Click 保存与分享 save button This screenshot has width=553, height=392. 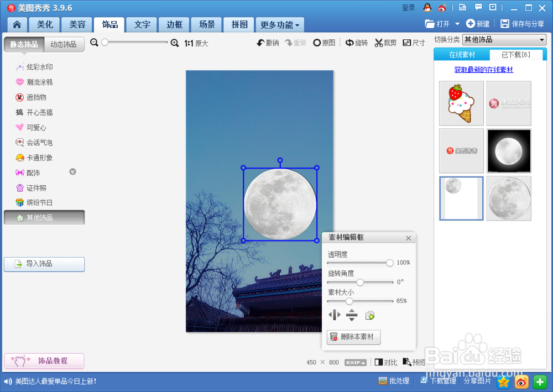pyautogui.click(x=523, y=24)
